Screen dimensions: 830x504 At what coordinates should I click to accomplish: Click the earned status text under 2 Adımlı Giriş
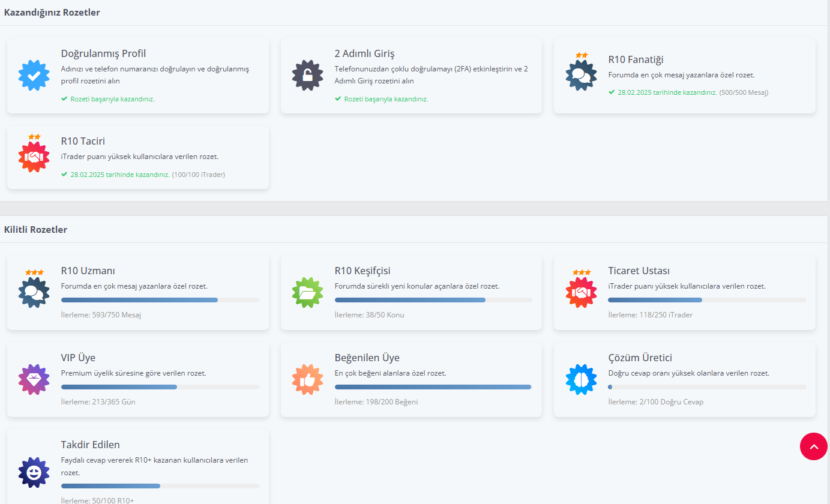point(382,99)
